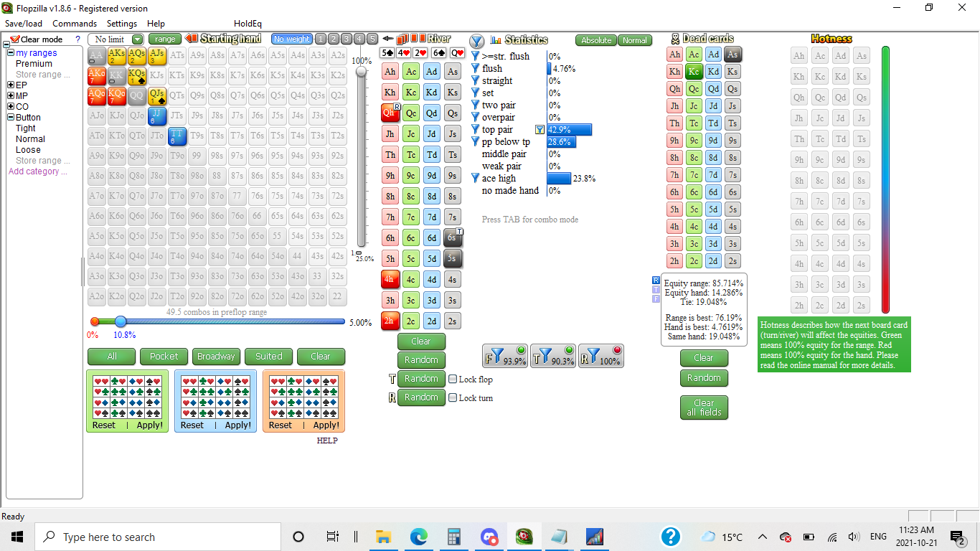The height and width of the screenshot is (551, 980).
Task: Click the Suited button
Action: coord(268,357)
